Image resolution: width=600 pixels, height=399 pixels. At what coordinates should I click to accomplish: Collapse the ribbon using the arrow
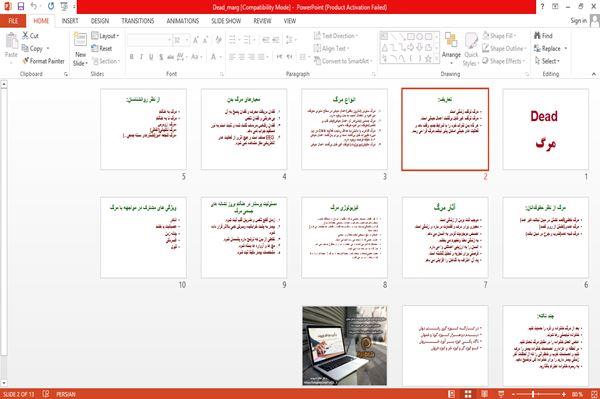point(593,73)
